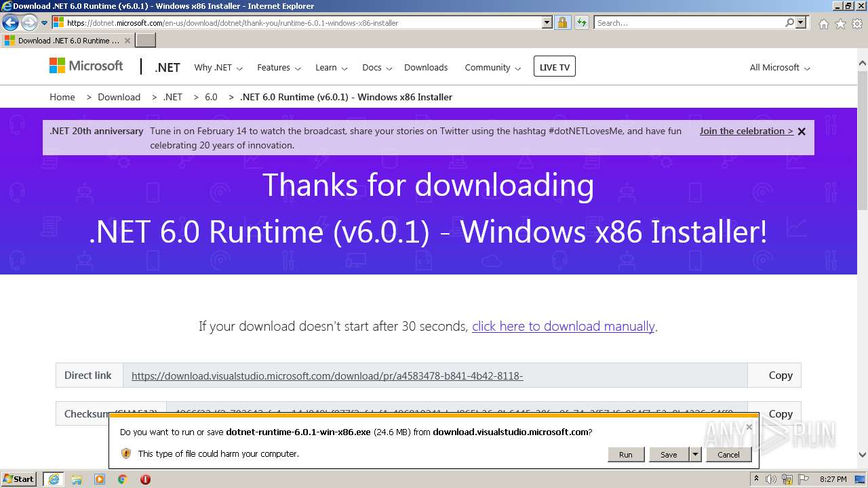Click the .NET breadcrumb link

point(172,97)
